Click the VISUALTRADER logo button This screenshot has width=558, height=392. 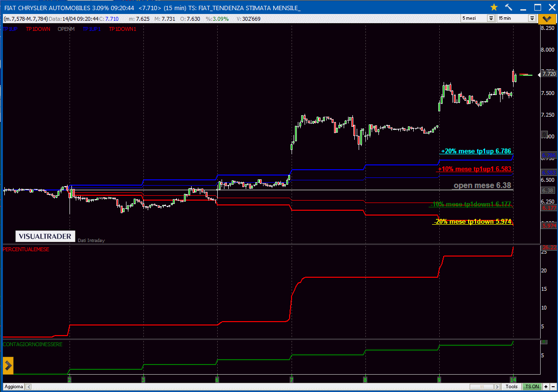pyautogui.click(x=45, y=236)
